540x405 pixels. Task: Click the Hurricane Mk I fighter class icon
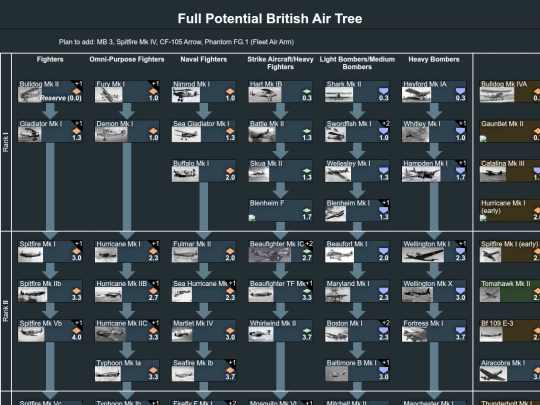coord(153,251)
